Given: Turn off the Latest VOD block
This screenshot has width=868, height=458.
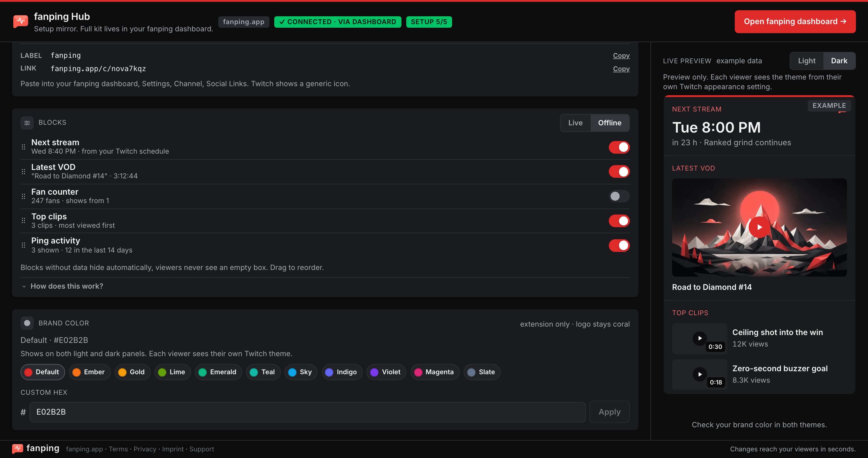Looking at the screenshot, I should point(619,171).
